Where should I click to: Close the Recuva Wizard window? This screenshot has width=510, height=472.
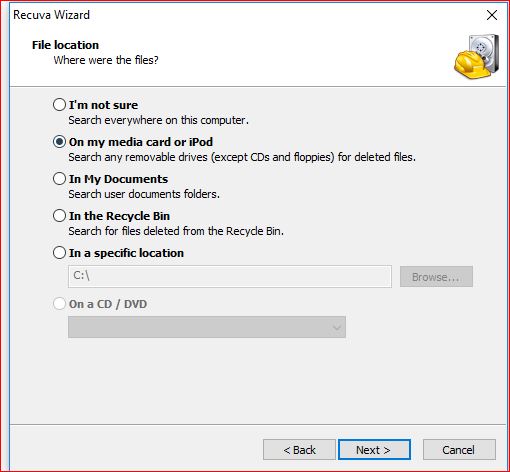pos(492,15)
